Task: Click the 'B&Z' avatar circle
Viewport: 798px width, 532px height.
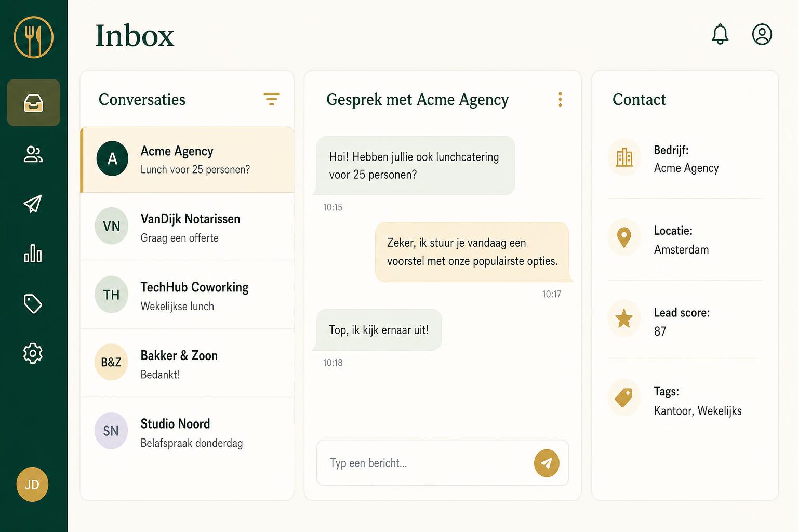Action: click(x=111, y=362)
